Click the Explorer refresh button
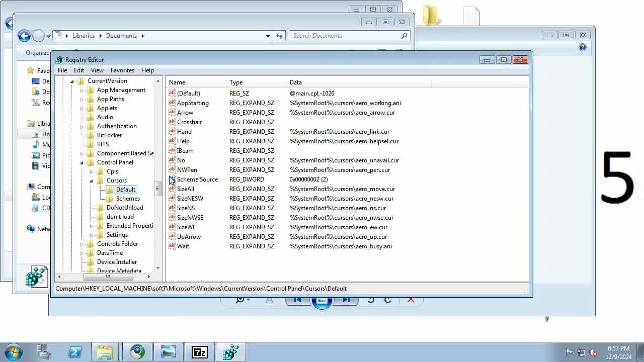The height and width of the screenshot is (362, 644). [x=280, y=36]
